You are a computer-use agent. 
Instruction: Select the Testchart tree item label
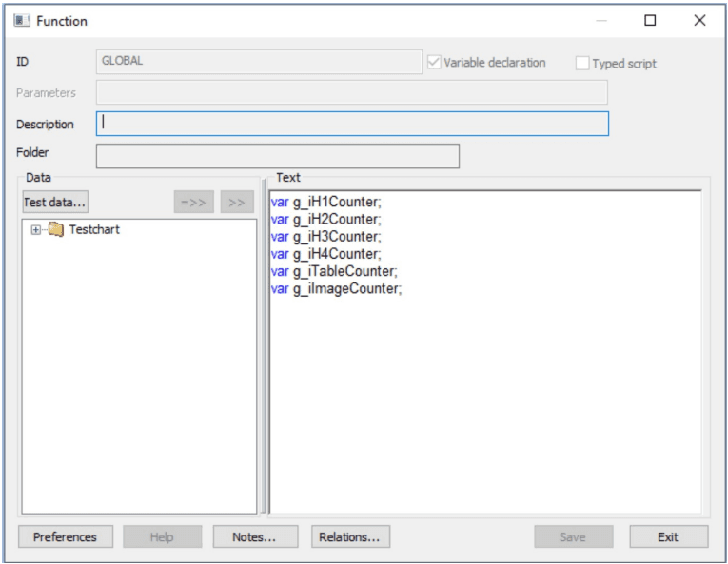tap(94, 230)
